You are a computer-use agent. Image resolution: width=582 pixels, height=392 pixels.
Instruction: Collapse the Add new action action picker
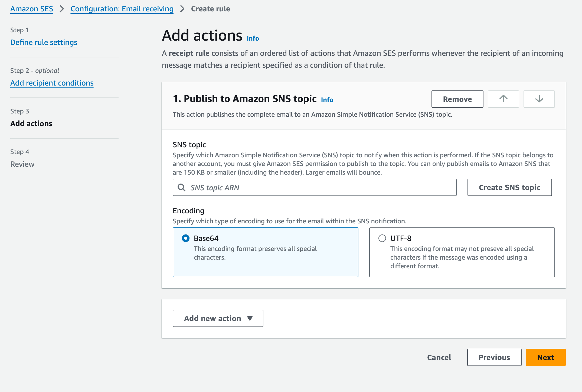218,318
